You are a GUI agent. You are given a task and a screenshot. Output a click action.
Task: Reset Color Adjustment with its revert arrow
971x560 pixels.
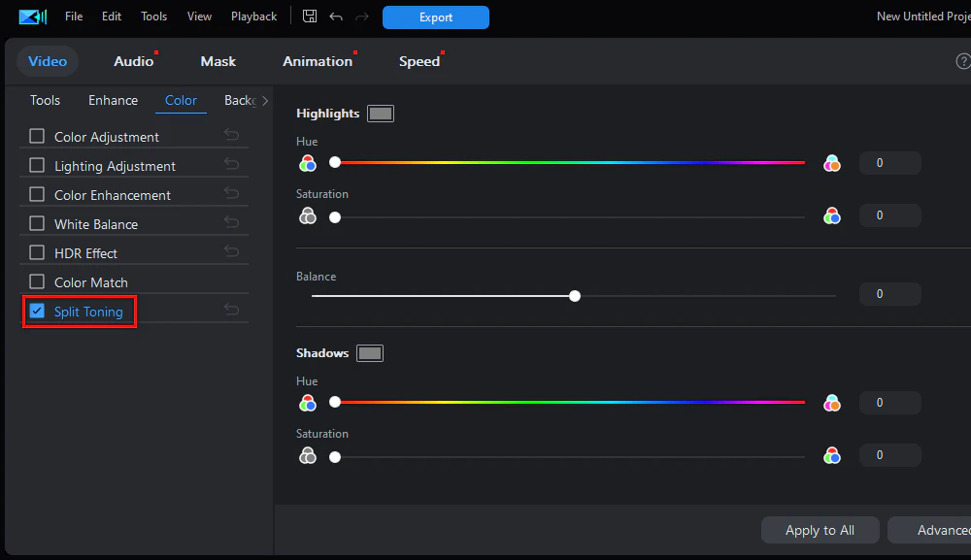(231, 136)
